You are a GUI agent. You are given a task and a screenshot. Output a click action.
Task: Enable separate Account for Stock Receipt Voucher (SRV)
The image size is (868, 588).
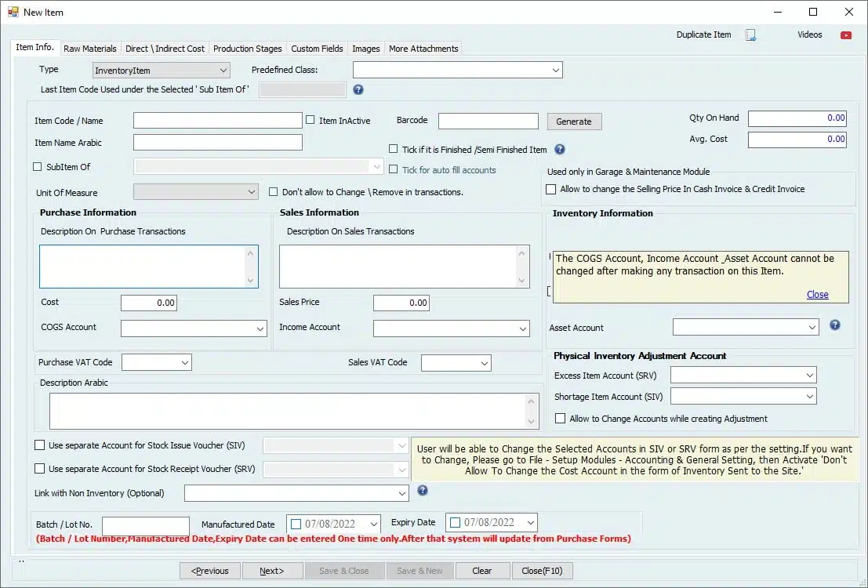[39, 469]
